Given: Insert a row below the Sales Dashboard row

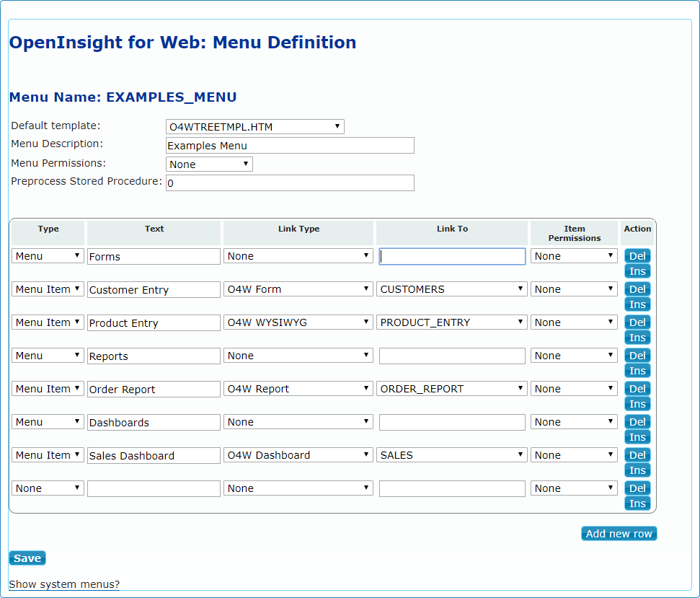Looking at the screenshot, I should pyautogui.click(x=637, y=470).
